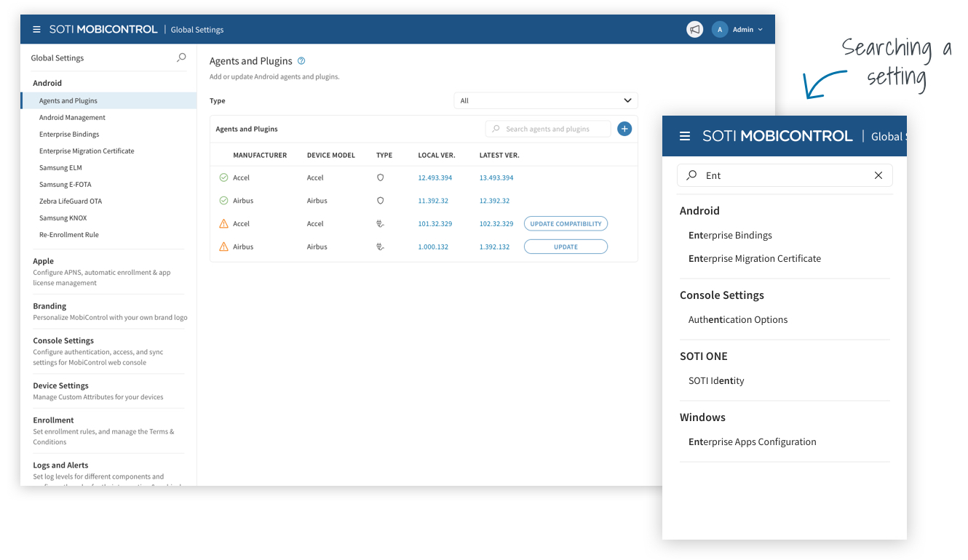
Task: Click the sidebar Global Settings search icon
Action: click(181, 57)
